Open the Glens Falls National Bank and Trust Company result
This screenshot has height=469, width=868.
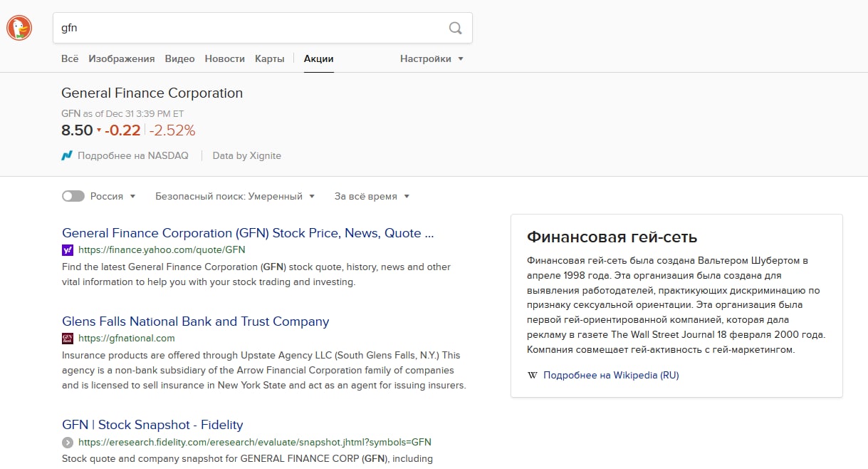click(x=196, y=321)
